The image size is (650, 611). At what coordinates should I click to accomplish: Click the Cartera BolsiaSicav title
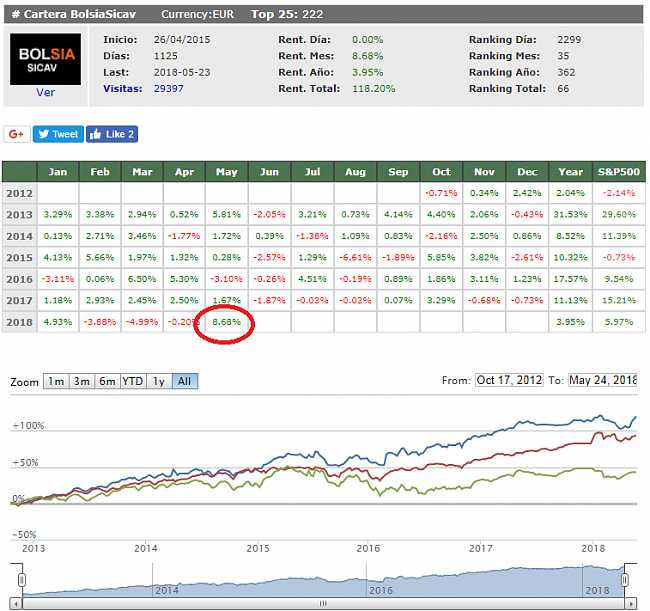pos(74,14)
